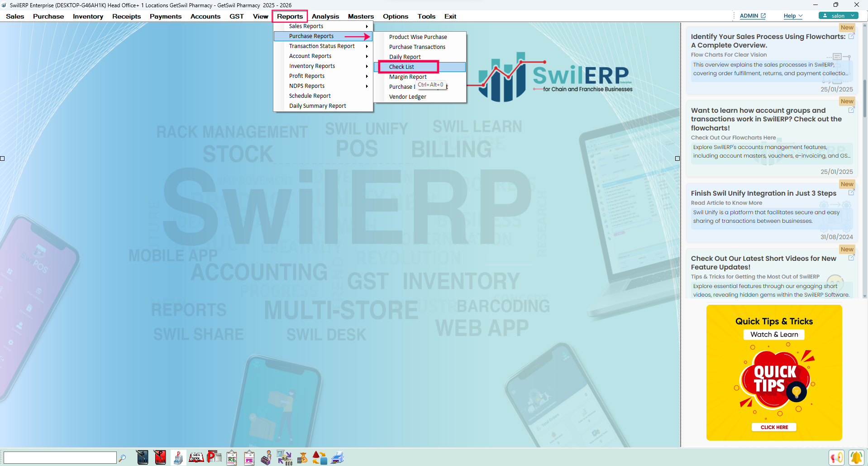Click the cash counter POS icon
The image size is (868, 466).
click(178, 457)
